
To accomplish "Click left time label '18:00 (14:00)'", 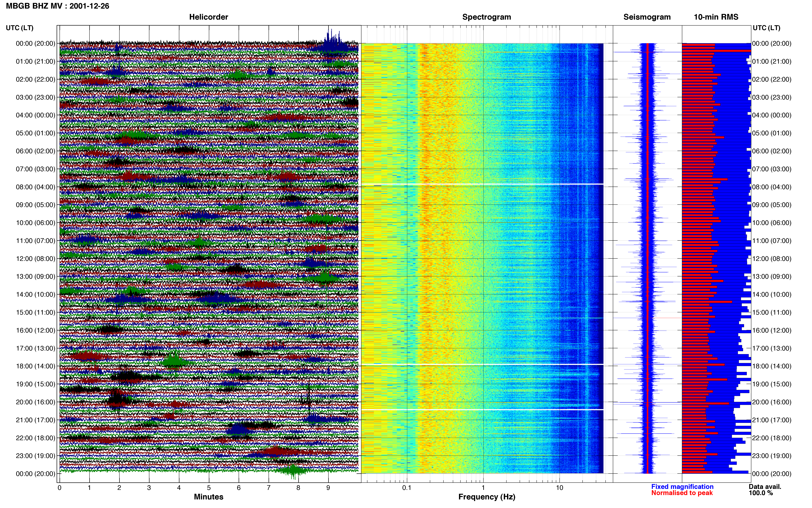I will click(x=35, y=366).
